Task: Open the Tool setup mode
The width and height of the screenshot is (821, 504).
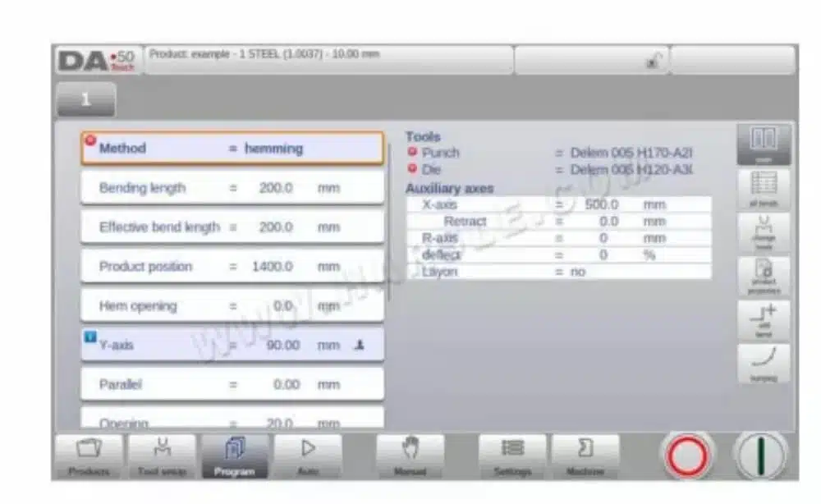Action: click(x=162, y=456)
